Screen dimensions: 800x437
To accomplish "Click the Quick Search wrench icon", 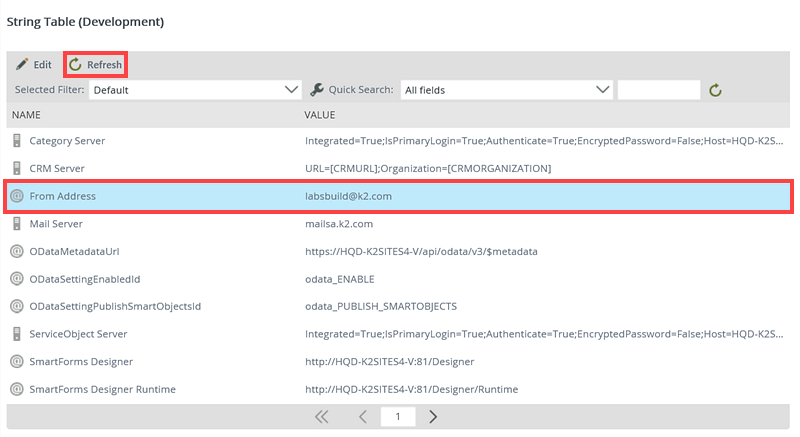I will [318, 90].
